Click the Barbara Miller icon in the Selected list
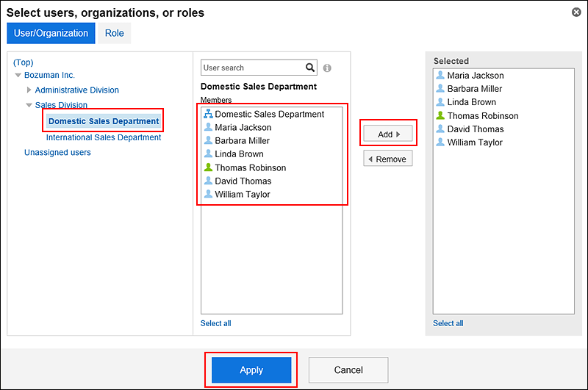 point(440,88)
